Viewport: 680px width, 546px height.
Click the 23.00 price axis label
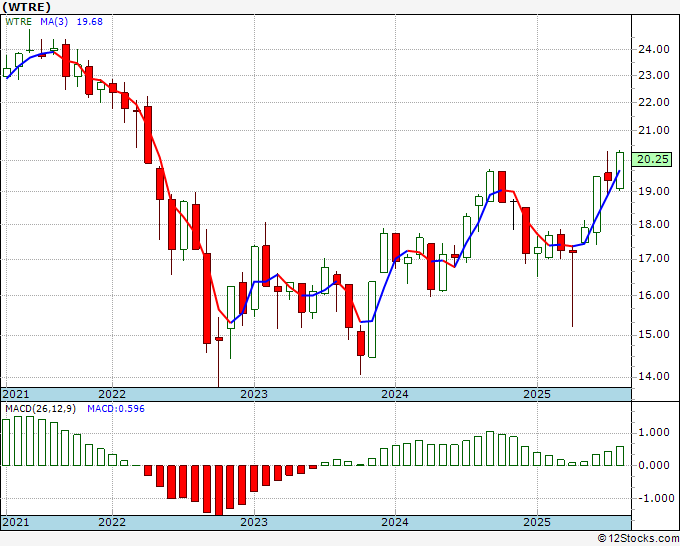(654, 75)
